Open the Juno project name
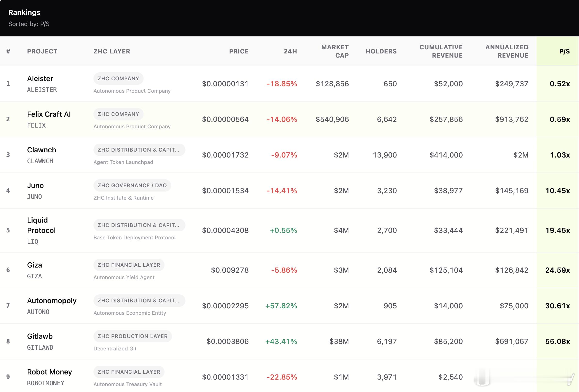The width and height of the screenshot is (579, 392). coord(35,185)
